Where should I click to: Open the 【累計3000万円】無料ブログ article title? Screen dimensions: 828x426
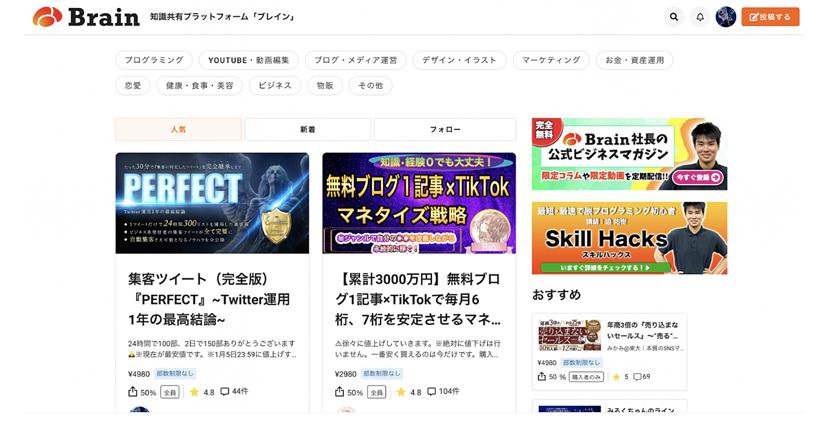click(x=418, y=299)
